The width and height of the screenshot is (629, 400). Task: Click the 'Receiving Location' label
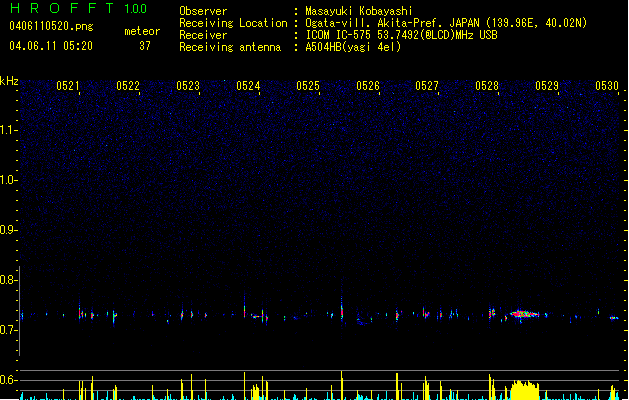point(233,23)
